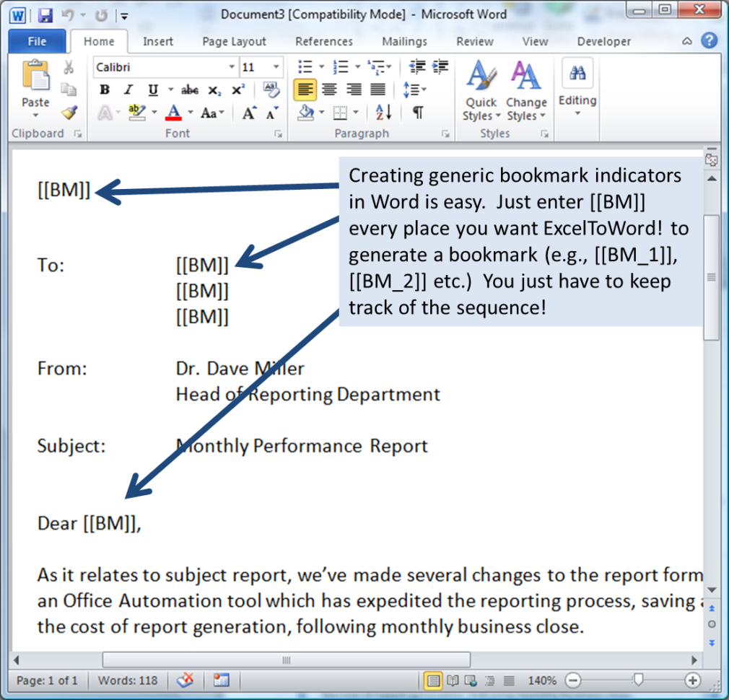Enable center text alignment

coord(329,89)
